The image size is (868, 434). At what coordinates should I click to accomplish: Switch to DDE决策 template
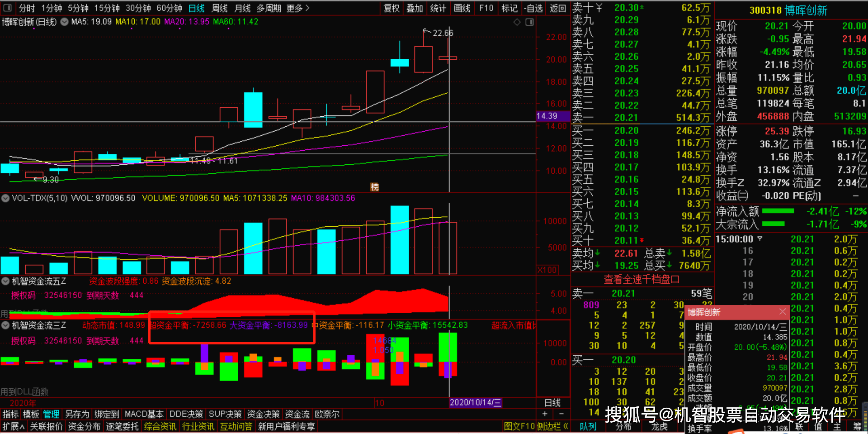click(186, 414)
